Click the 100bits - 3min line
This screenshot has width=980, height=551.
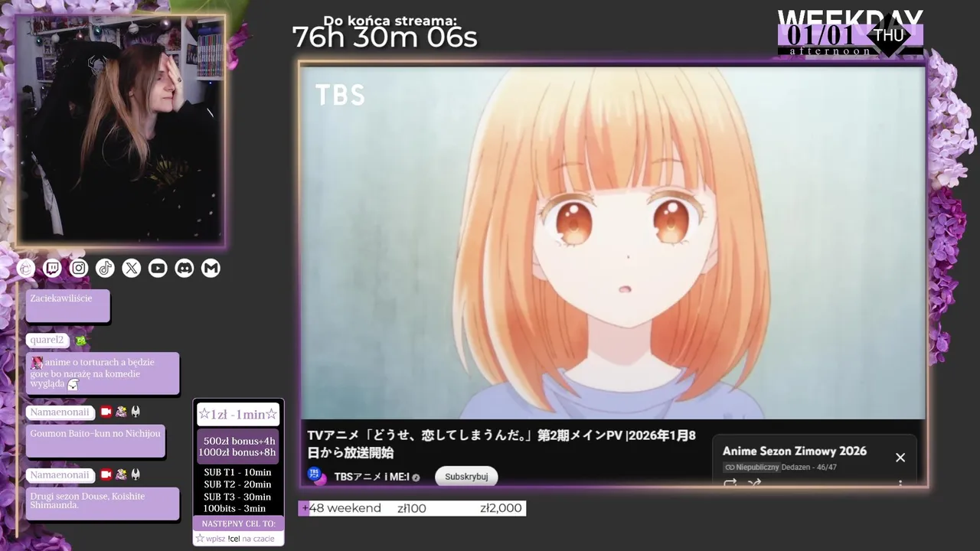234,508
